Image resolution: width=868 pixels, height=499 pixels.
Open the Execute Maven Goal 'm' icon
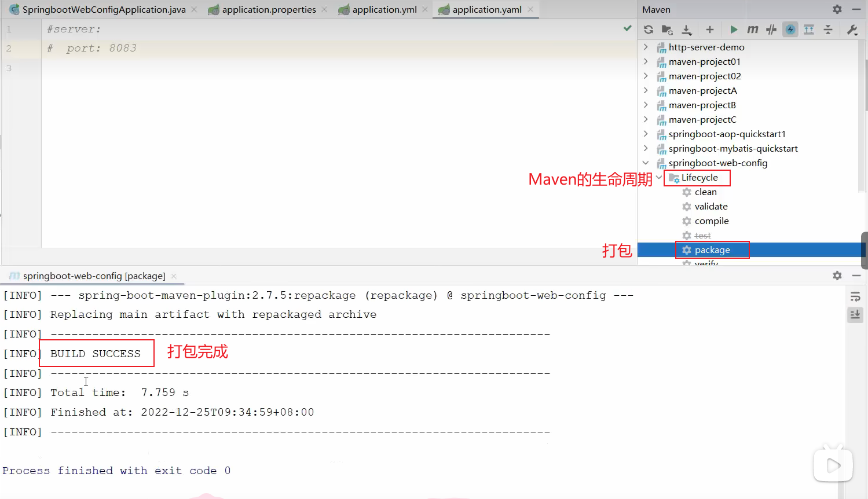752,30
